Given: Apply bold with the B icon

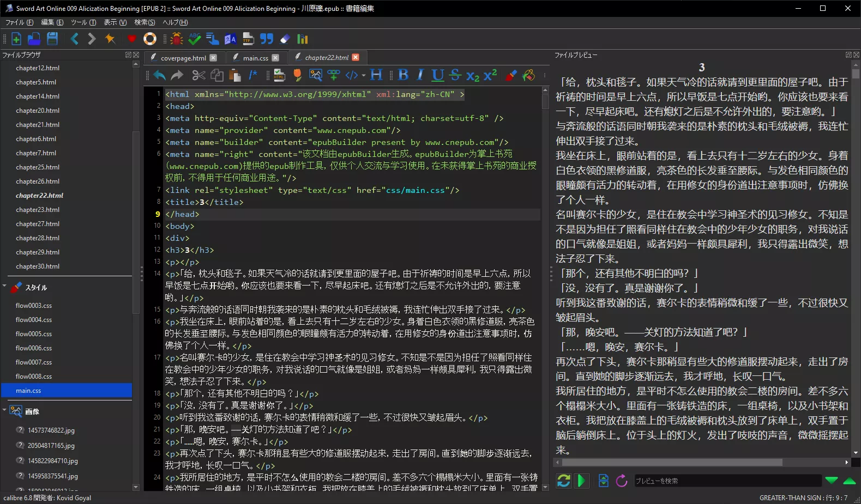Looking at the screenshot, I should pos(403,75).
